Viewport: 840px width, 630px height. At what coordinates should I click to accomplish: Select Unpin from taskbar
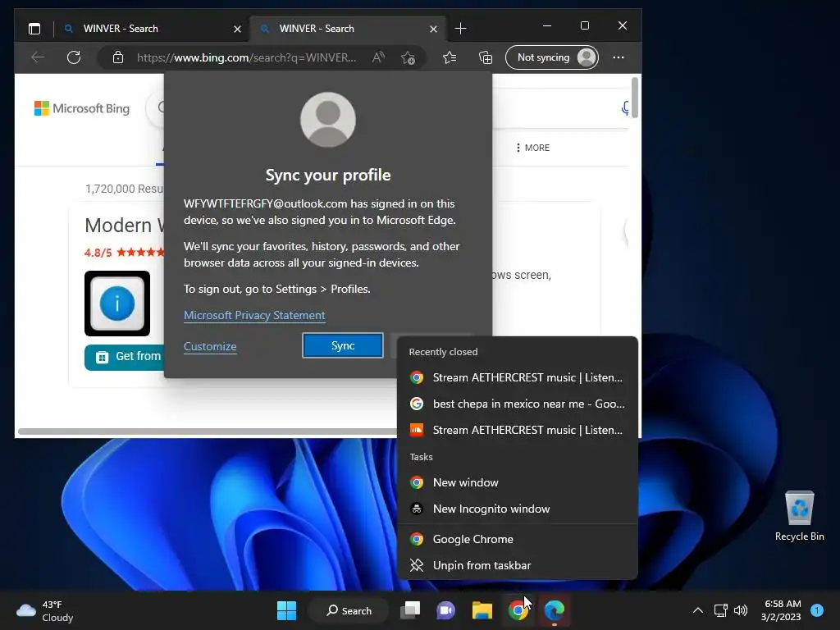[518, 566]
